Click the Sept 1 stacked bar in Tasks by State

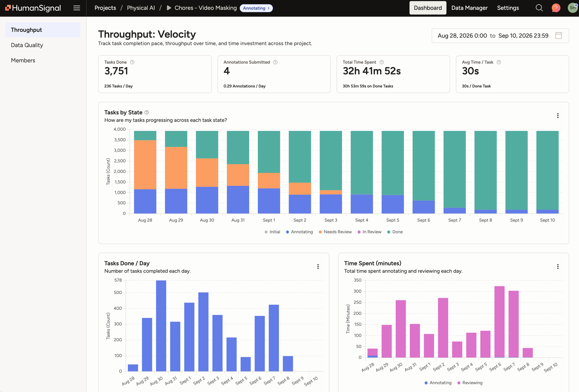pyautogui.click(x=269, y=172)
